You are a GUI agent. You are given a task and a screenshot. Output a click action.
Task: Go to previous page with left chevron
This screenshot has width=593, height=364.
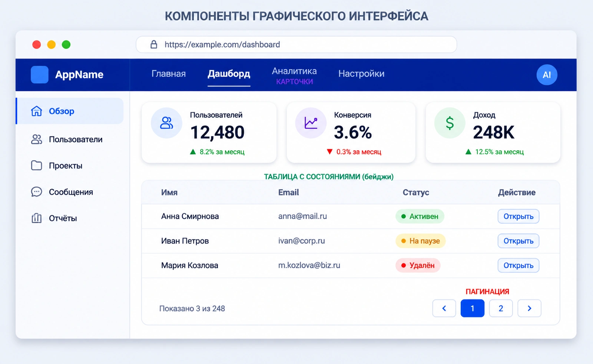point(444,308)
